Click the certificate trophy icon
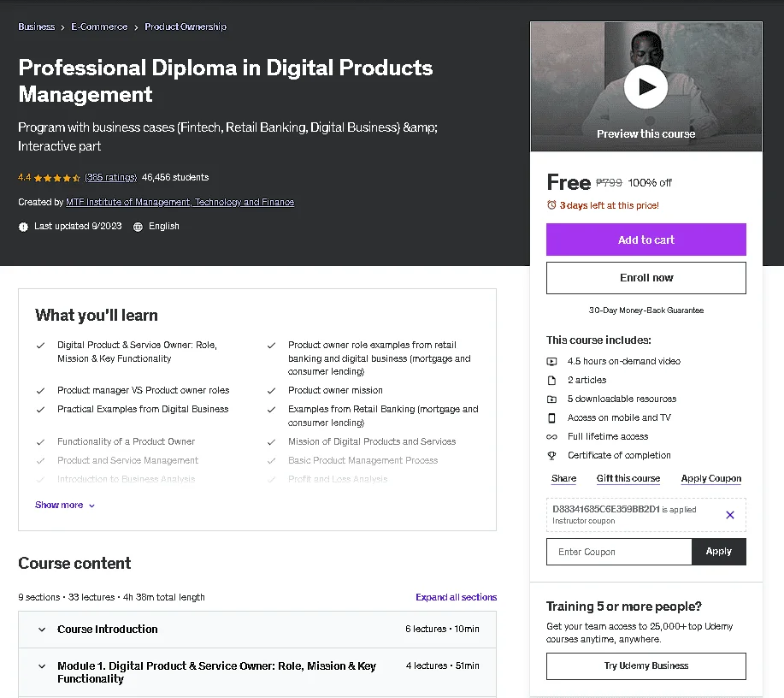This screenshot has width=784, height=698. point(551,455)
